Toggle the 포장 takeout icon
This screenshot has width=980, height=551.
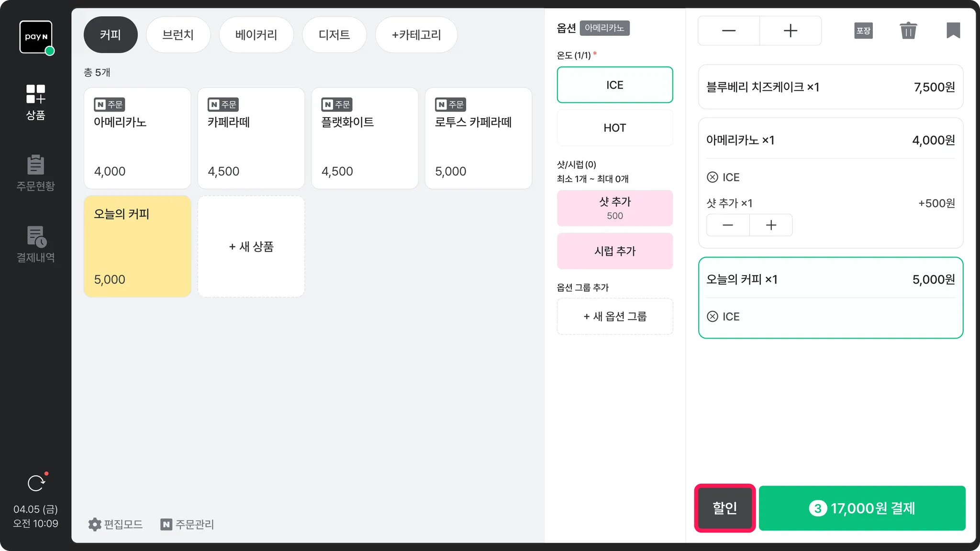click(x=863, y=31)
